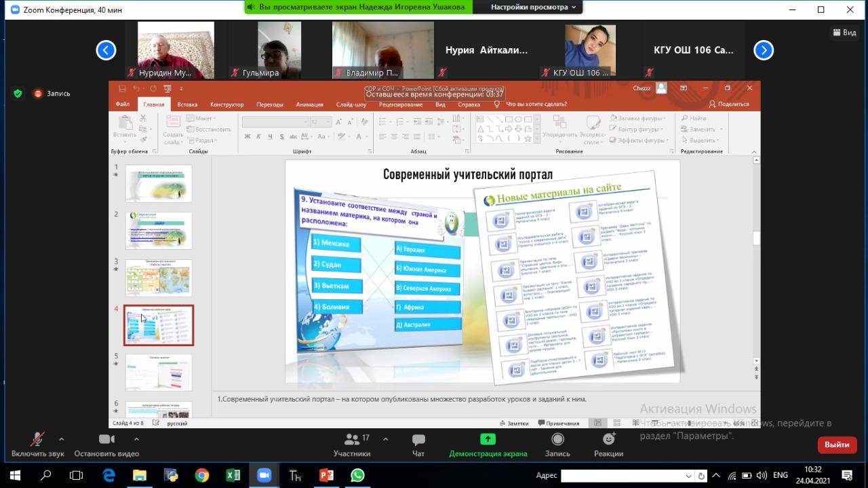Screen dimensions: 868x488
Task: Switch to the Переходы ribbon tab
Action: click(270, 105)
